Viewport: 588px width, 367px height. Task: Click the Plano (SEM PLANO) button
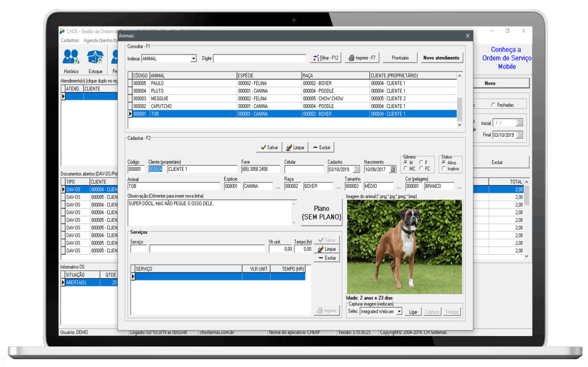pos(321,212)
